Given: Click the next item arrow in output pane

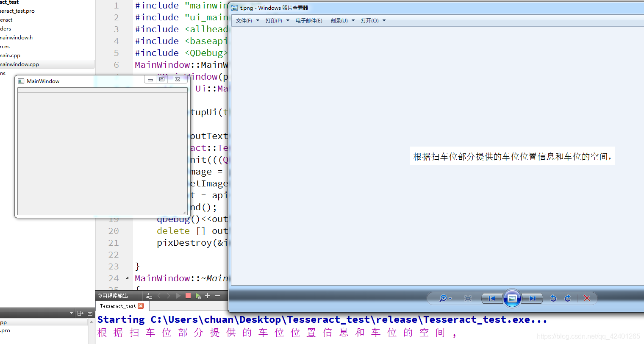Looking at the screenshot, I should point(168,296).
